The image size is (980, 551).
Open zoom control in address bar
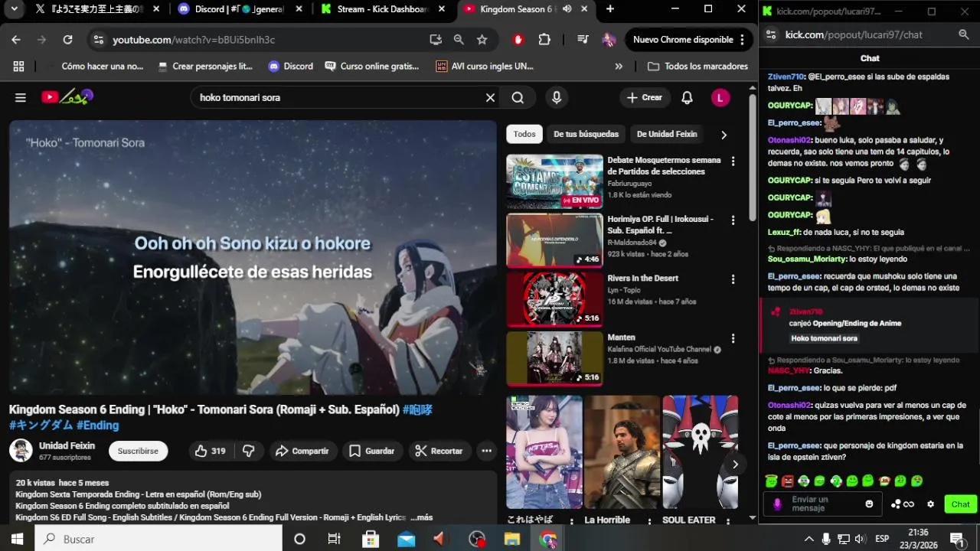pos(459,40)
